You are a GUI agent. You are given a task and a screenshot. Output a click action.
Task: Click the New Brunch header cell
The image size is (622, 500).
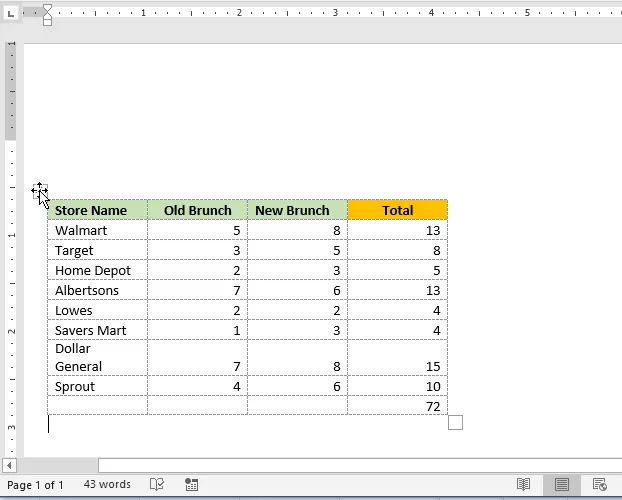298,210
